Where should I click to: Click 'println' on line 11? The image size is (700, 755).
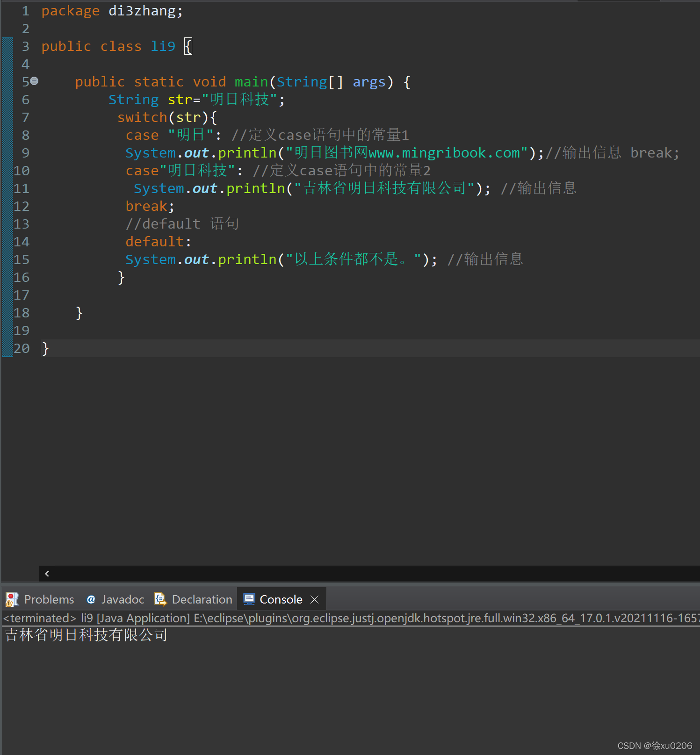pyautogui.click(x=256, y=188)
